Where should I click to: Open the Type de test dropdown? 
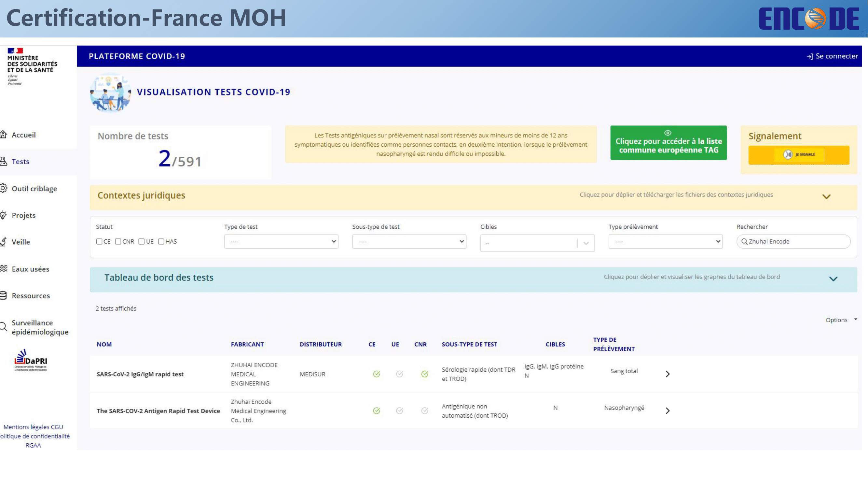tap(281, 241)
